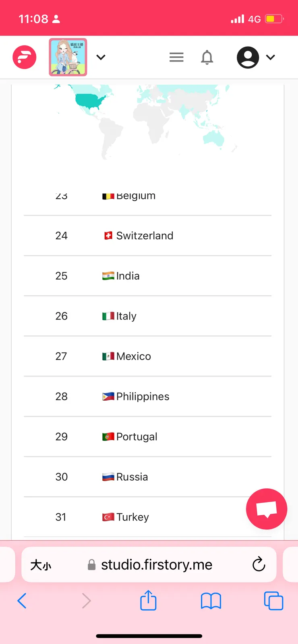Show all open Safari tabs
298x644 pixels.
tap(273, 601)
